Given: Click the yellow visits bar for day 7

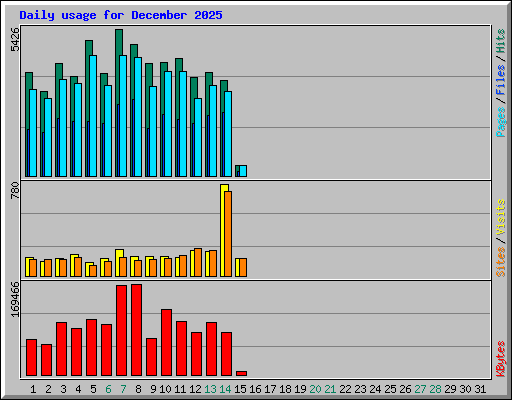Looking at the screenshot, I should 118,253.
